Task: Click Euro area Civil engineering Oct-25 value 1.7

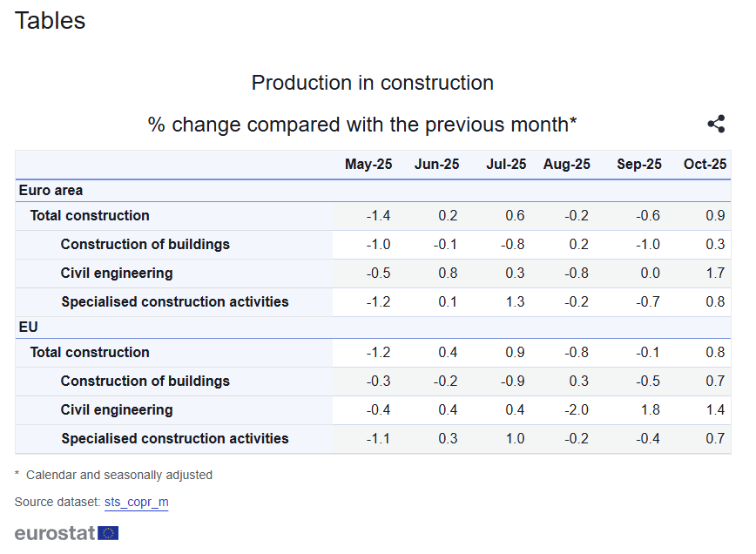Action: click(x=715, y=273)
